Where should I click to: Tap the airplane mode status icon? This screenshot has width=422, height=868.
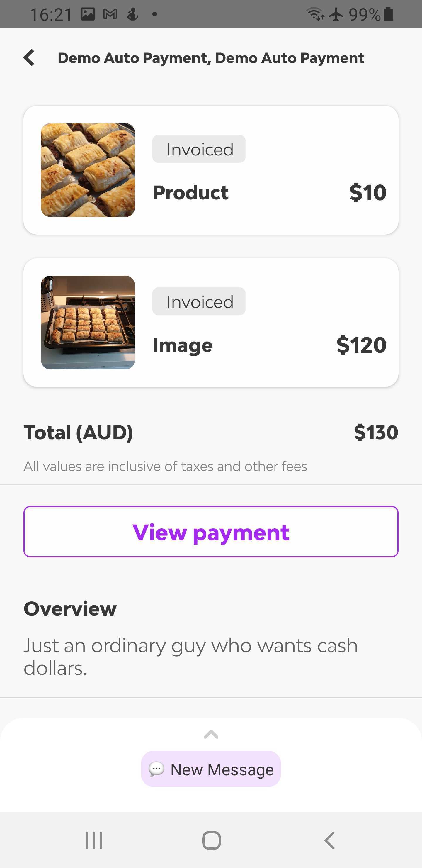(x=336, y=14)
